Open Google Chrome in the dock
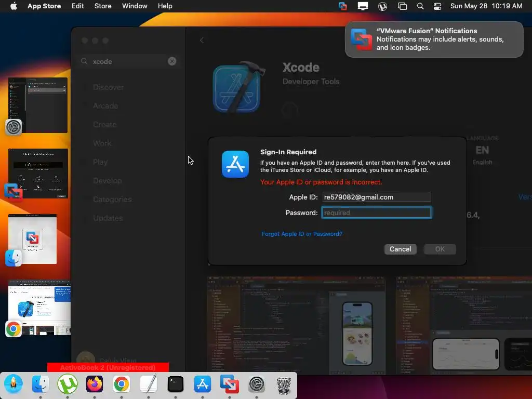Screen dimensions: 532x399 click(x=122, y=384)
